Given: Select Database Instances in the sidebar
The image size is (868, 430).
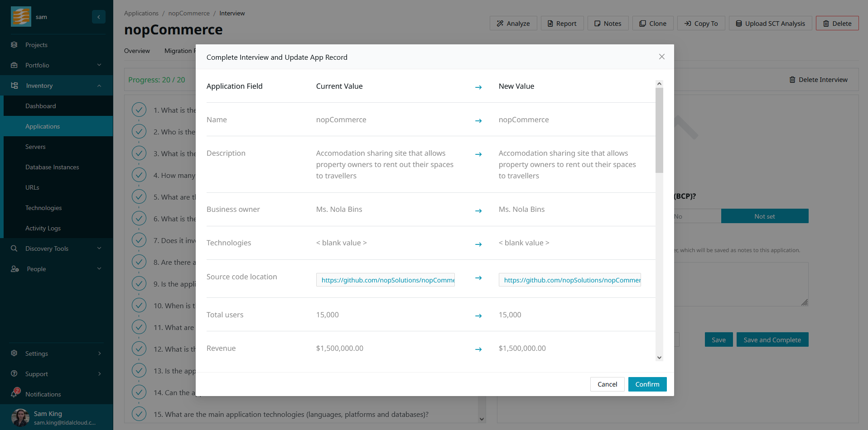Looking at the screenshot, I should 52,167.
